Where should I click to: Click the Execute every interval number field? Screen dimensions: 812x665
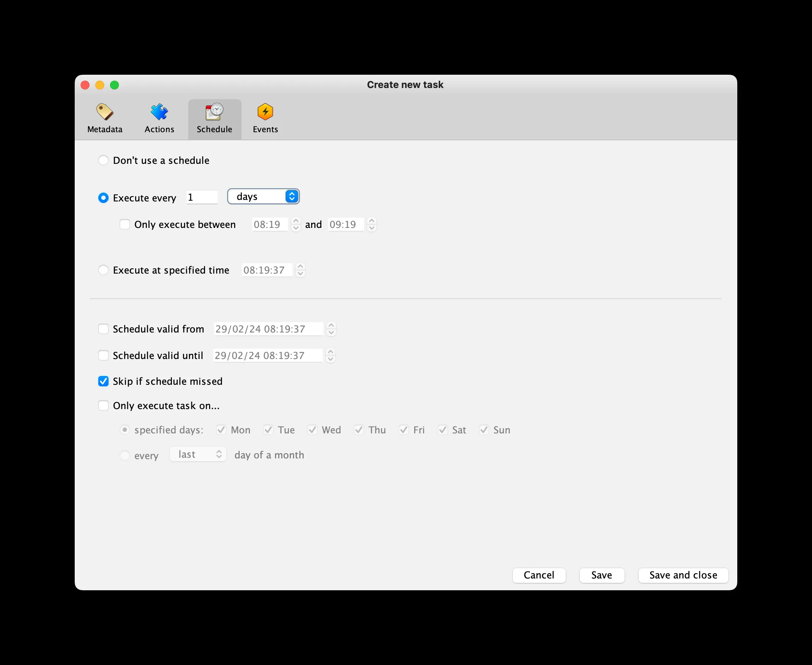click(202, 197)
